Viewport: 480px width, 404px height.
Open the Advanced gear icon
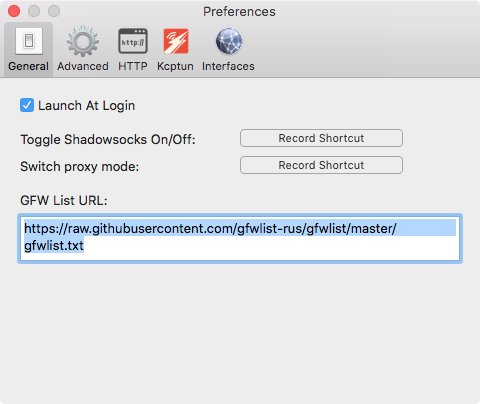click(x=83, y=41)
